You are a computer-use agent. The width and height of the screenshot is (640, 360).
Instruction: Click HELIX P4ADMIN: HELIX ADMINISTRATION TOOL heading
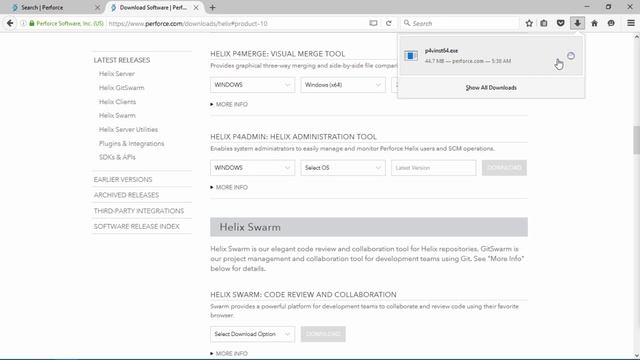[293, 137]
